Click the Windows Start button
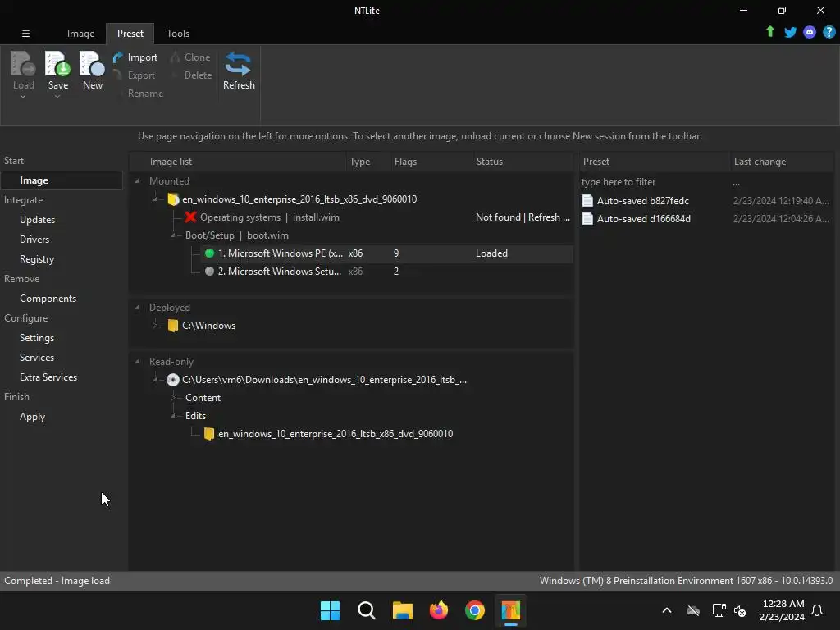Viewport: 840px width, 630px height. pyautogui.click(x=330, y=610)
